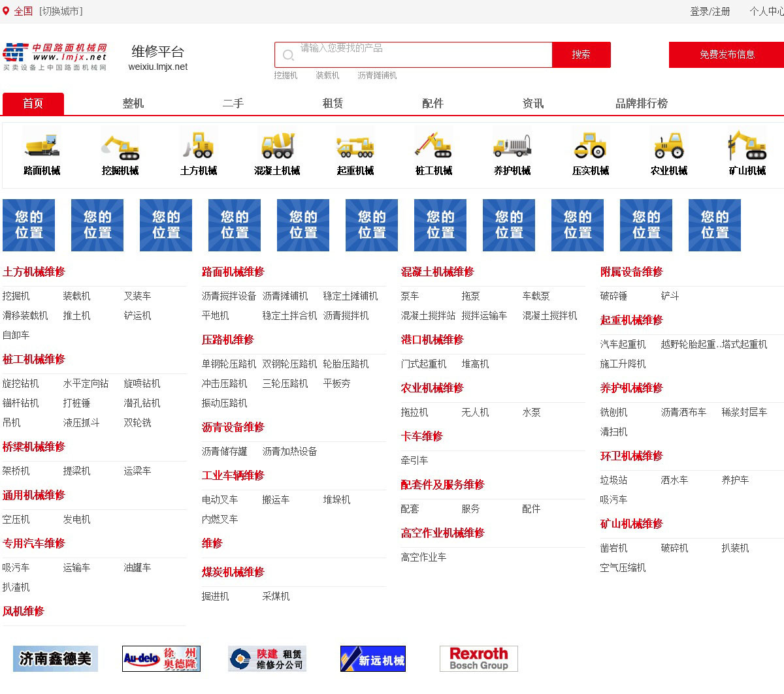Open the 租赁 tab
Image resolution: width=784 pixels, height=694 pixels.
(x=333, y=104)
